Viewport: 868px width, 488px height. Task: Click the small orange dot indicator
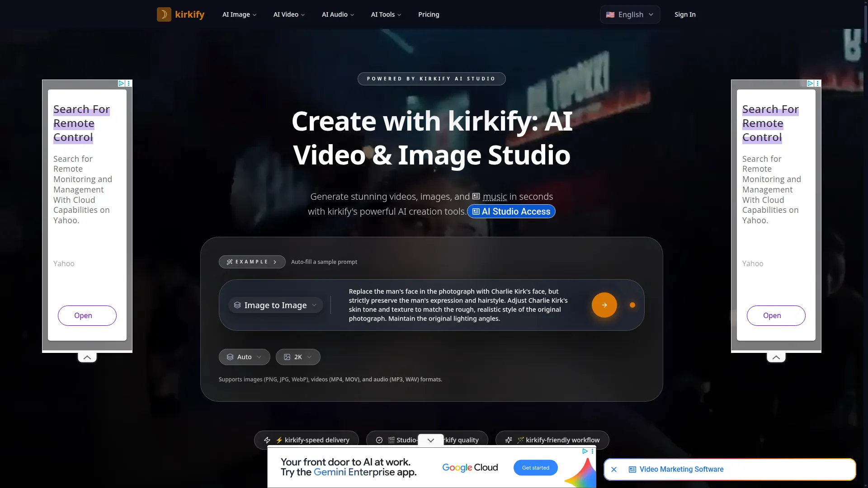pos(632,305)
